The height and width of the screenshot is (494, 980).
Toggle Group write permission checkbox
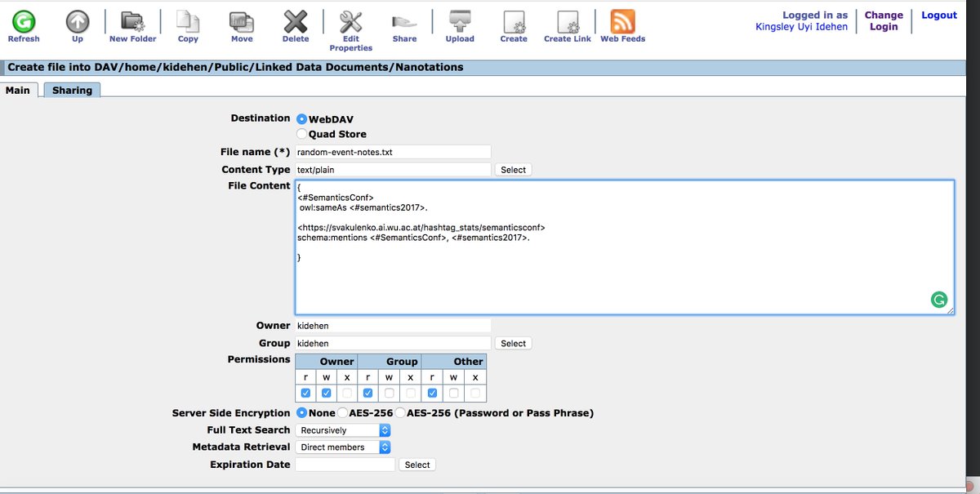pyautogui.click(x=390, y=394)
